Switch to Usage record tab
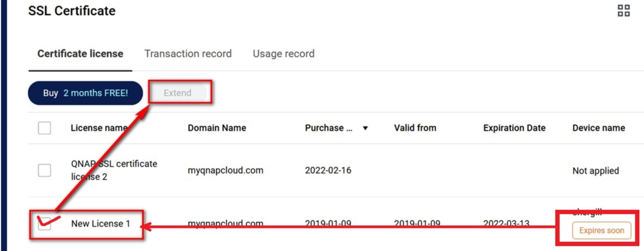The height and width of the screenshot is (251, 644). point(284,54)
